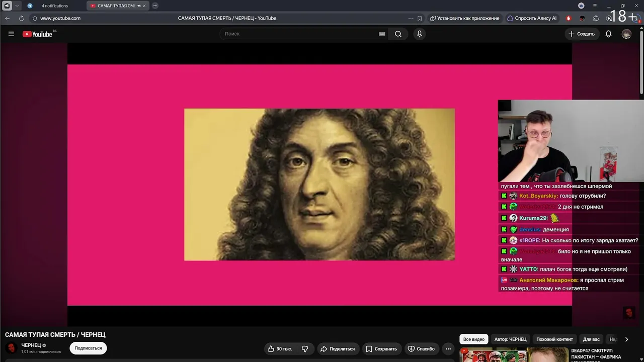Screen dimensions: 644x362
Task: Reload the current page
Action: [21, 18]
